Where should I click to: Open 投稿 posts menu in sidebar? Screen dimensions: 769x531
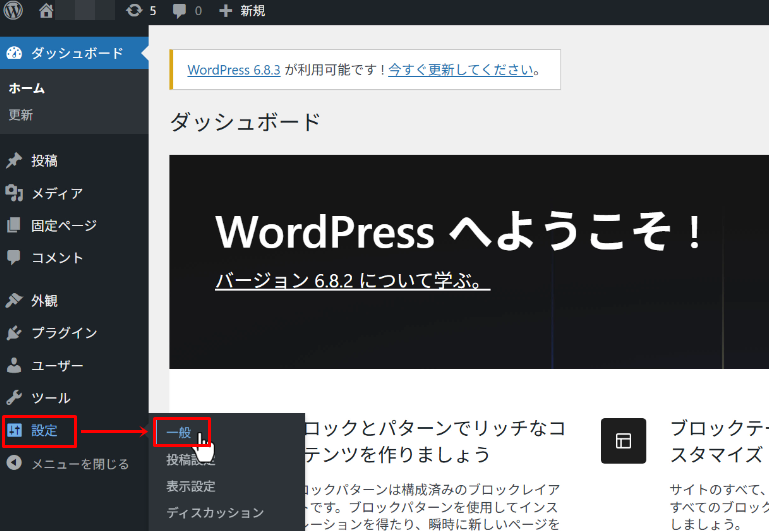point(44,161)
